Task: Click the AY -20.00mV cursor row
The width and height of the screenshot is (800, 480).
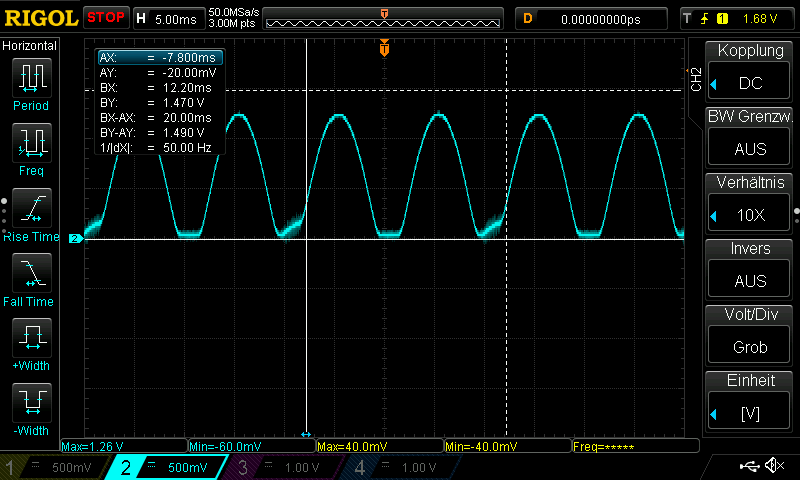Action: pyautogui.click(x=160, y=72)
